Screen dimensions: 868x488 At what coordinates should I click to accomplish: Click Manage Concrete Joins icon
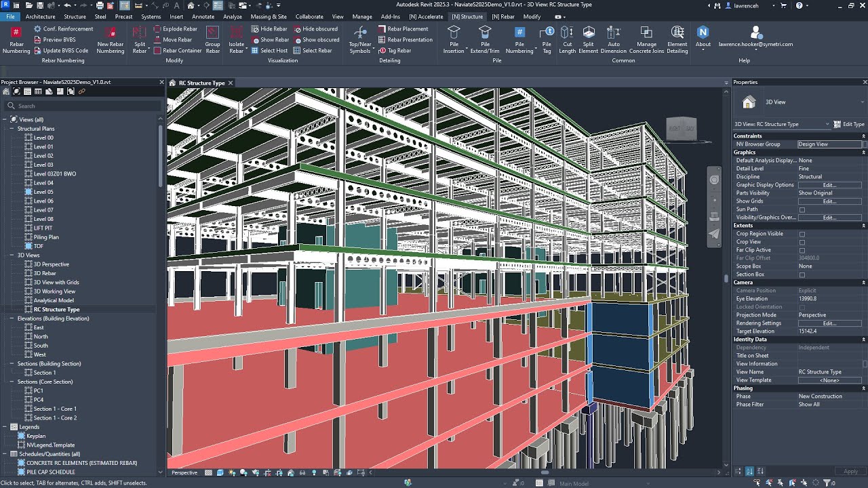coord(646,32)
